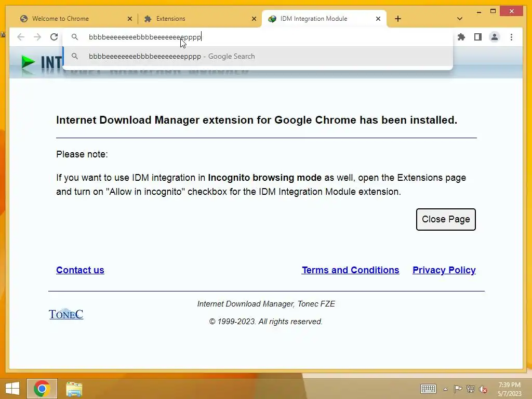Open the Contact us link

pos(80,270)
